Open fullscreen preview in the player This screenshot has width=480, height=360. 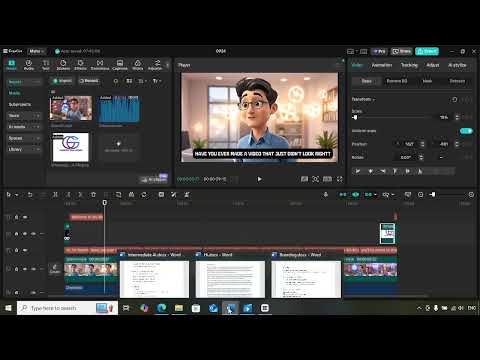340,179
